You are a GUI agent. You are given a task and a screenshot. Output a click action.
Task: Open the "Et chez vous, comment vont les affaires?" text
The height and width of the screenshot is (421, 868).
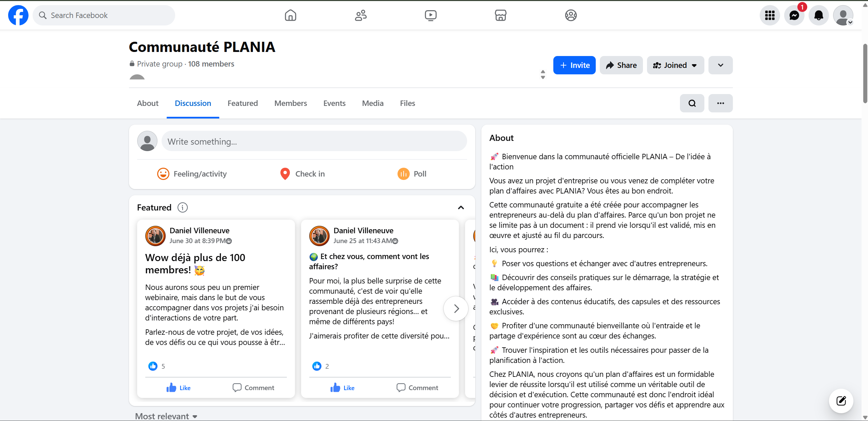pos(369,261)
